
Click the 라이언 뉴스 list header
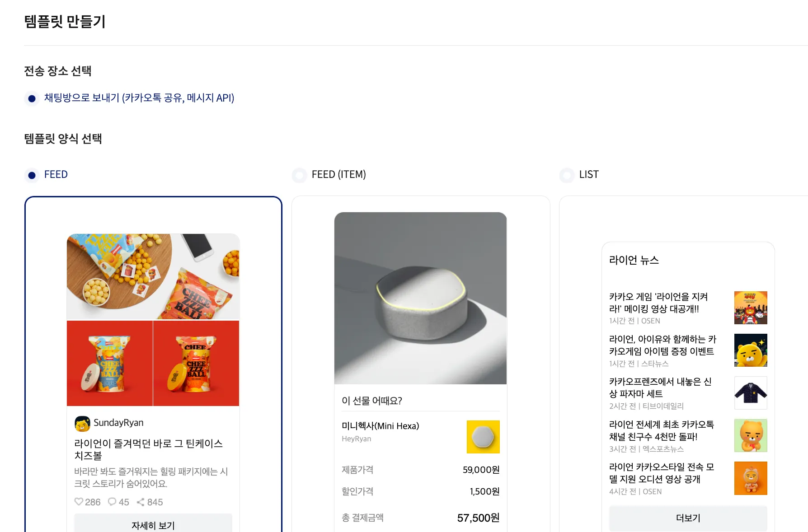click(634, 260)
